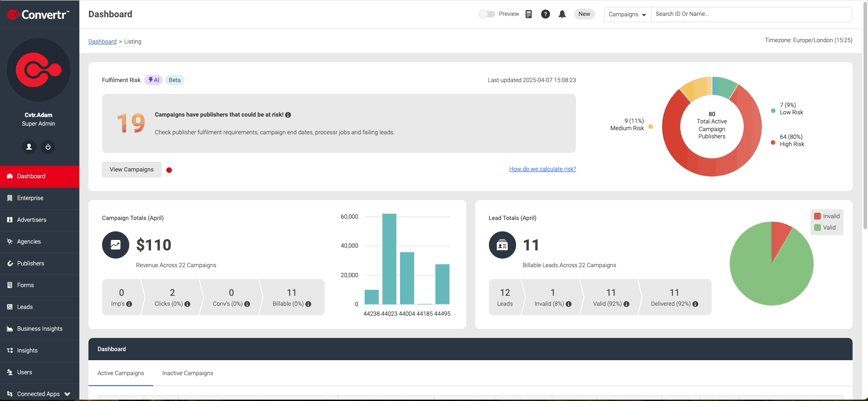This screenshot has width=868, height=401.
Task: Click the Agencies icon in the sidebar
Action: click(10, 241)
